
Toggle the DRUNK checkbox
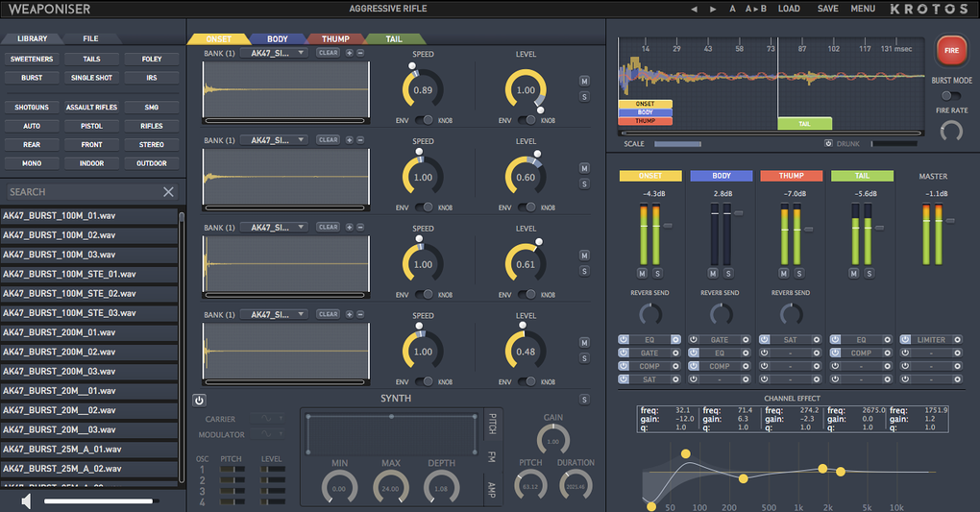click(828, 144)
